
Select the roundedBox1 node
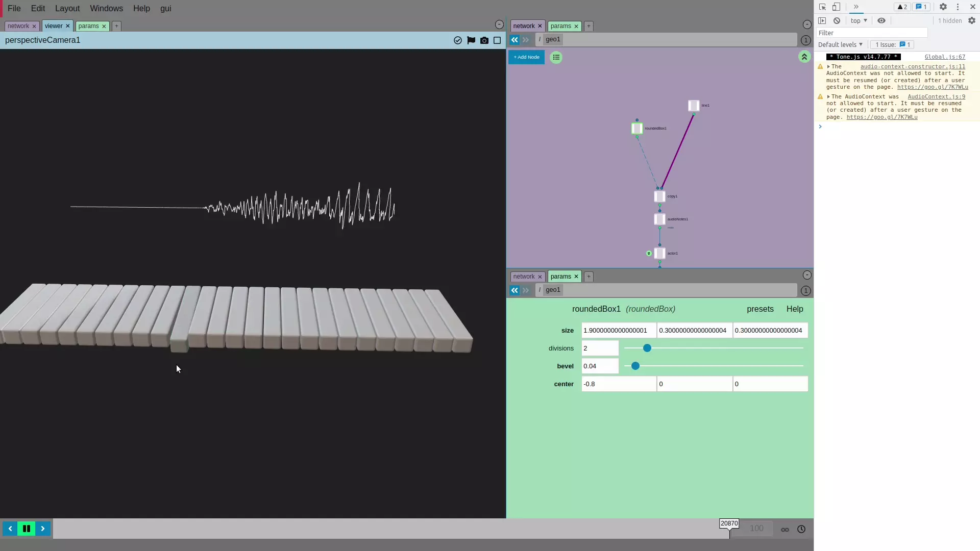(636, 129)
